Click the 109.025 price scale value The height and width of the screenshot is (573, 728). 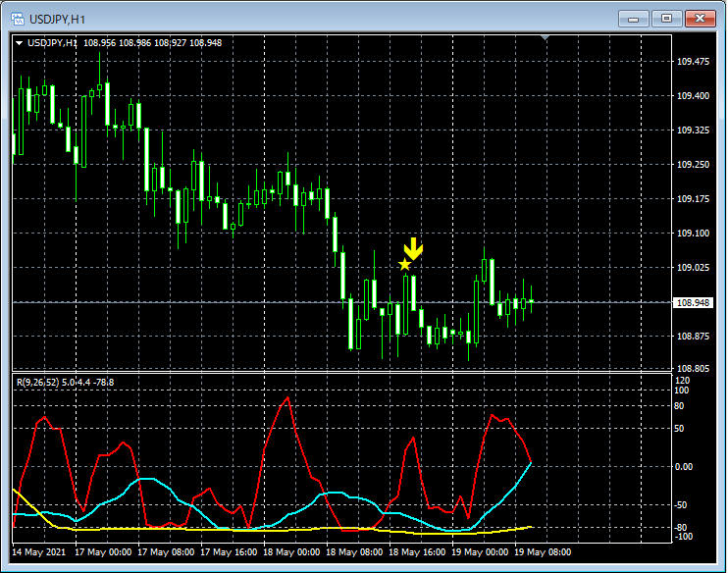click(x=694, y=268)
